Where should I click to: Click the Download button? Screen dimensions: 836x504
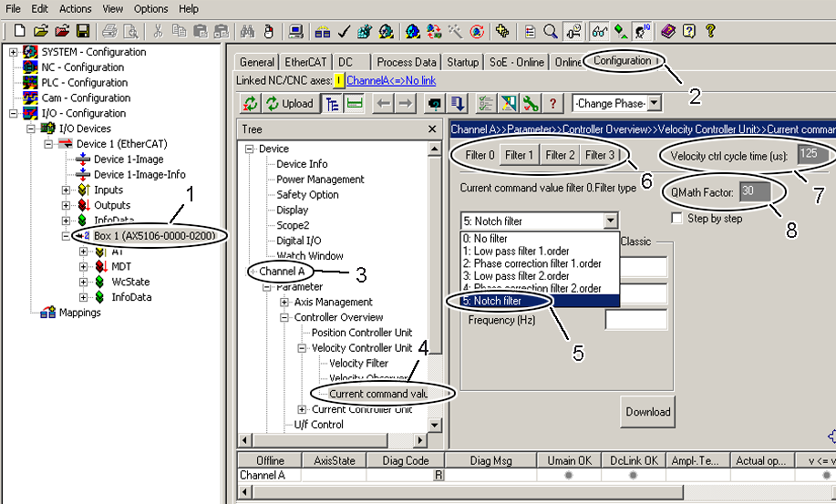pos(648,412)
